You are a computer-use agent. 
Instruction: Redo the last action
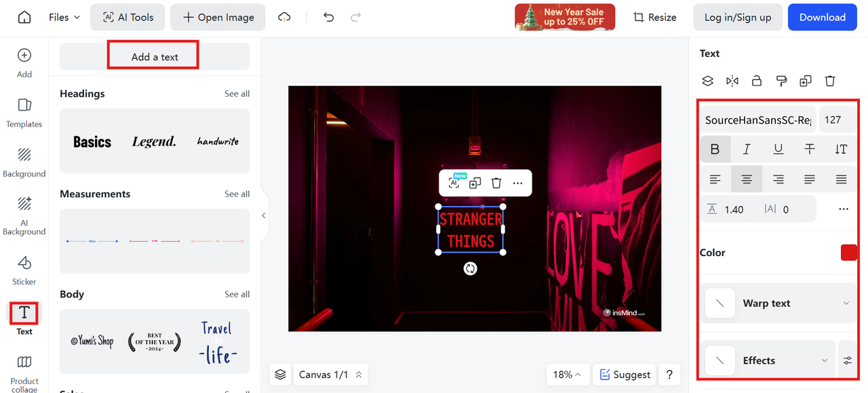(x=355, y=18)
